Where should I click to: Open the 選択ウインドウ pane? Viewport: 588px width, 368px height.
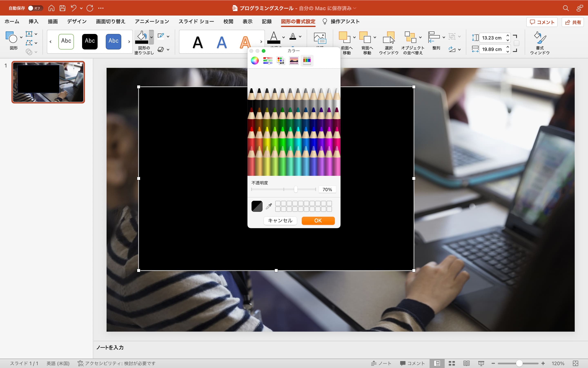(389, 43)
